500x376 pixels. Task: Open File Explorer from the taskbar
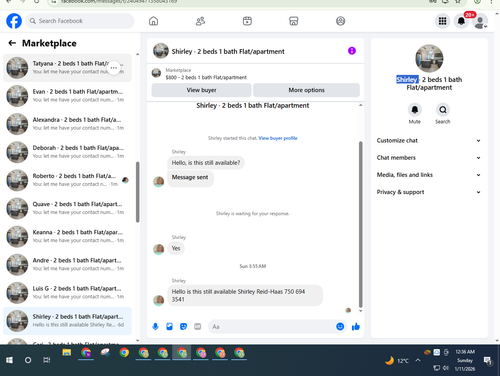tap(67, 353)
